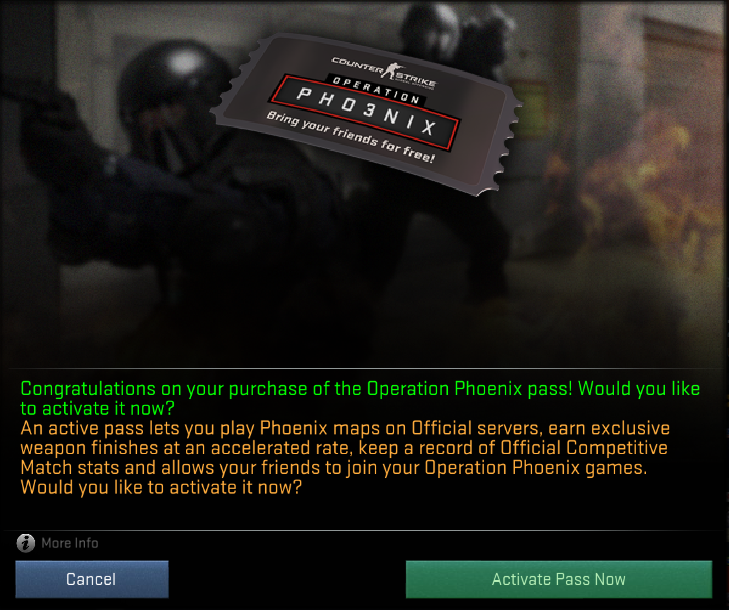The height and width of the screenshot is (610, 729).
Task: Click the orange 'An active pass lets you' sentence
Action: [x=138, y=428]
